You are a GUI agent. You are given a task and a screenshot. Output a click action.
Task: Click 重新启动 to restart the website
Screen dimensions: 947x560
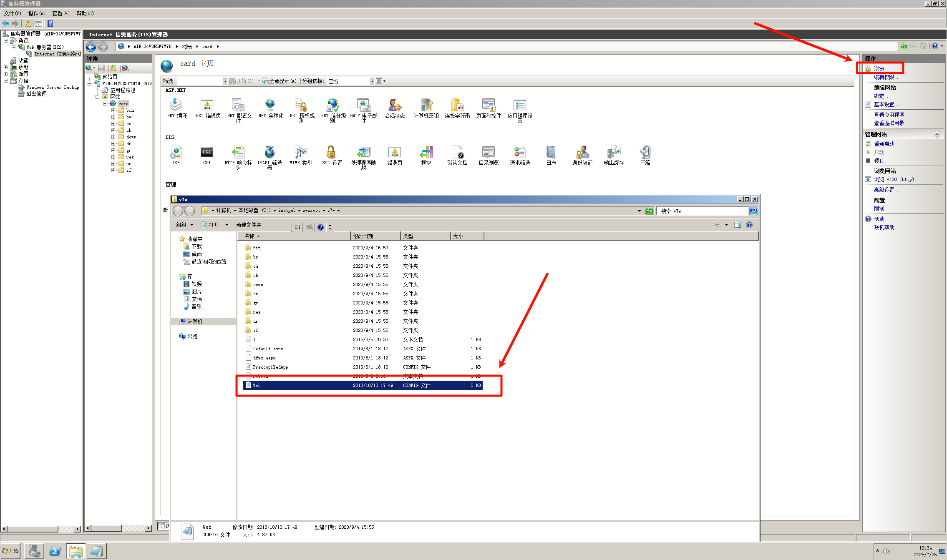click(884, 144)
